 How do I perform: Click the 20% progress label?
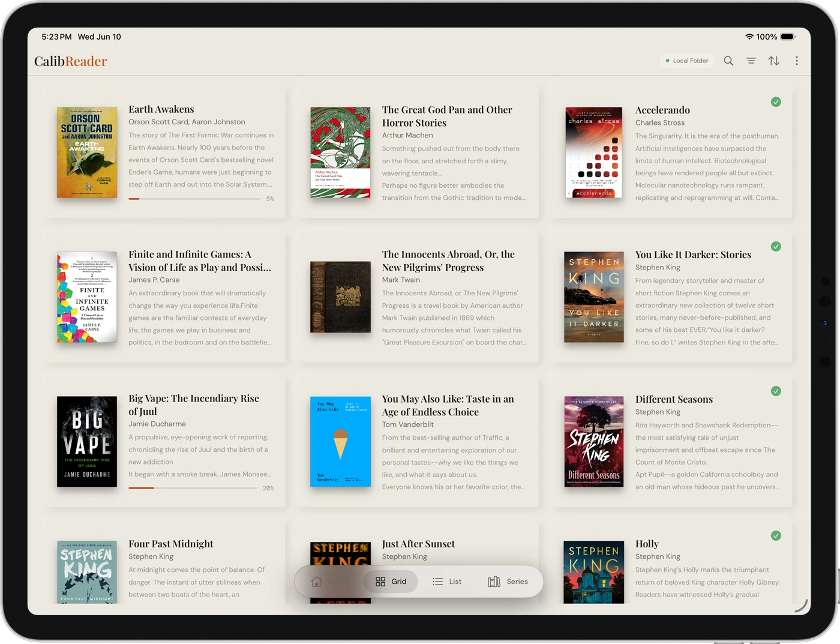(268, 488)
